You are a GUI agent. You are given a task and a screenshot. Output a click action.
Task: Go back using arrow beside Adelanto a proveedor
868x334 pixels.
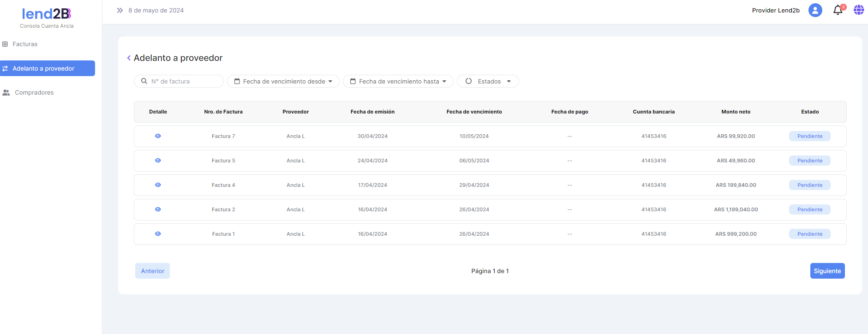pos(129,58)
